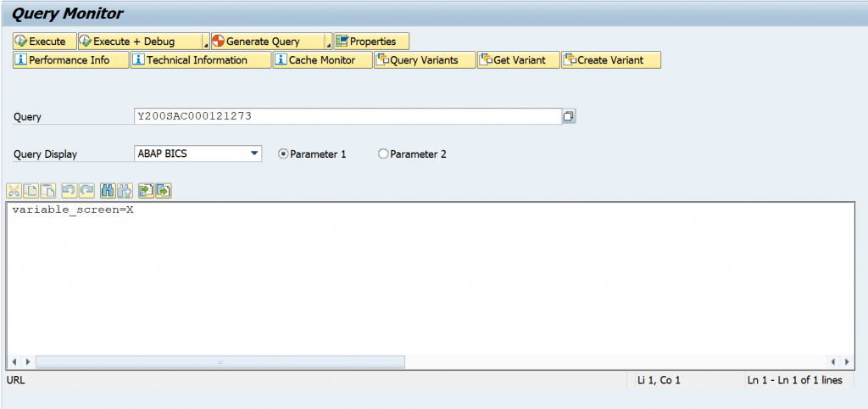Click the second scroll arrow at editor bottom-left
The height and width of the screenshot is (409, 868).
pos(28,361)
